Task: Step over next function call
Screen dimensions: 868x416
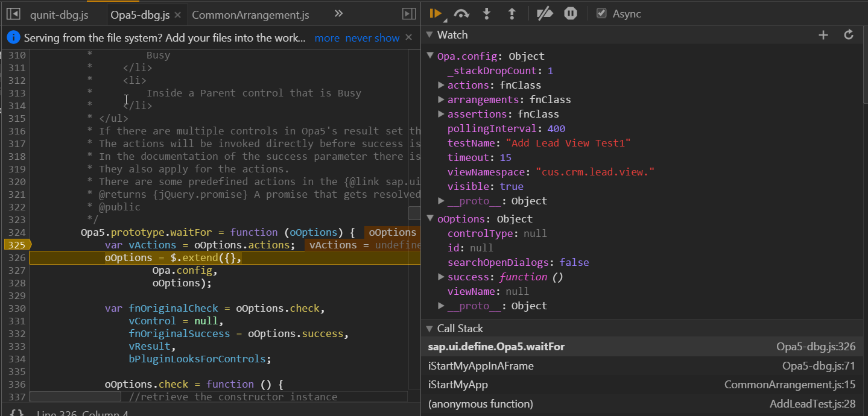Action: (461, 13)
